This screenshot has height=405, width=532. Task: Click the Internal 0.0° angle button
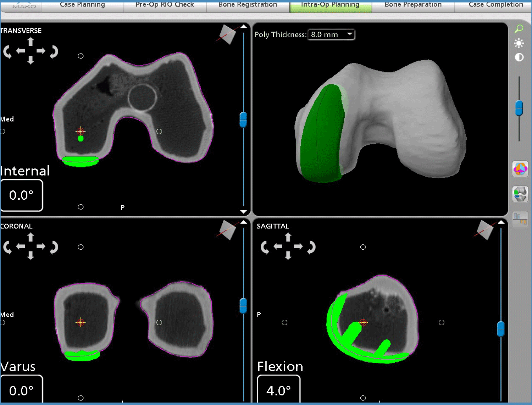point(22,195)
